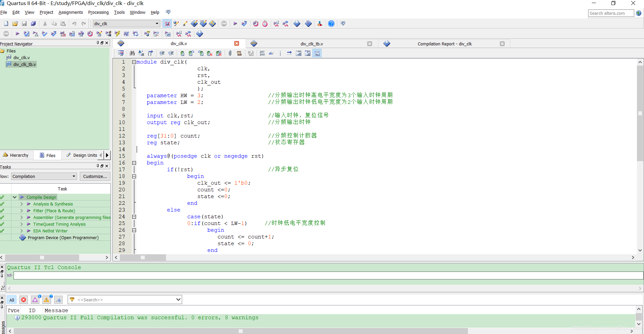Viewport: 644px width, 334px height.
Task: Open the Processing menu
Action: coord(98,12)
